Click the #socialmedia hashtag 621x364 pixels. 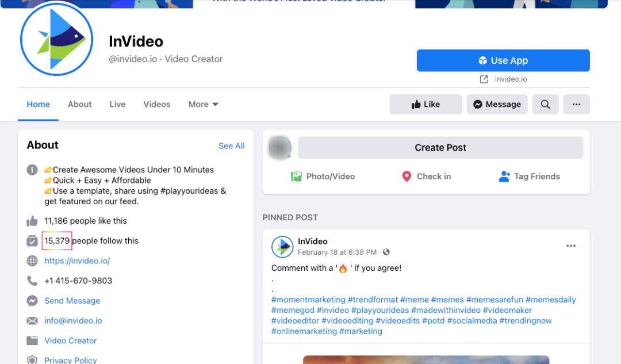coord(471,321)
